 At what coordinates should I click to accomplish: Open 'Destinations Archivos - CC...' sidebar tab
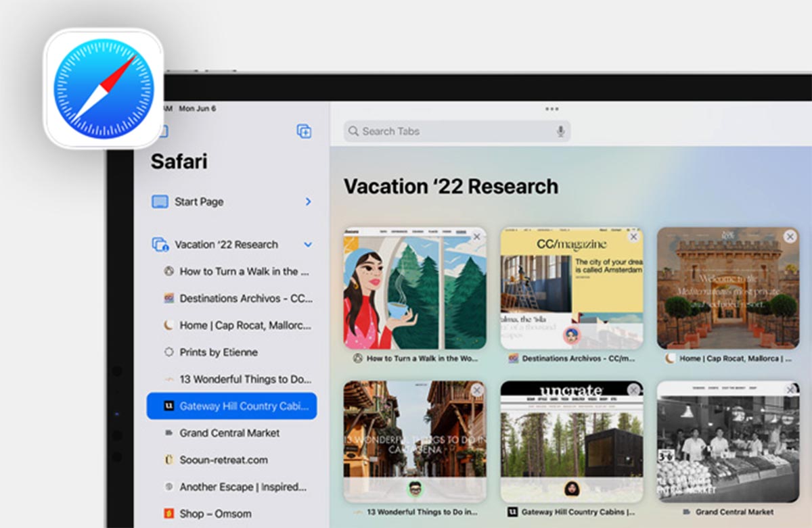[x=232, y=298]
